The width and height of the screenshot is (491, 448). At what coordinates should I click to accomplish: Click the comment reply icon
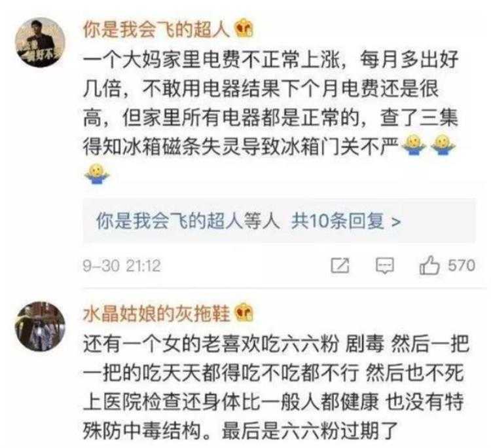pyautogui.click(x=385, y=266)
